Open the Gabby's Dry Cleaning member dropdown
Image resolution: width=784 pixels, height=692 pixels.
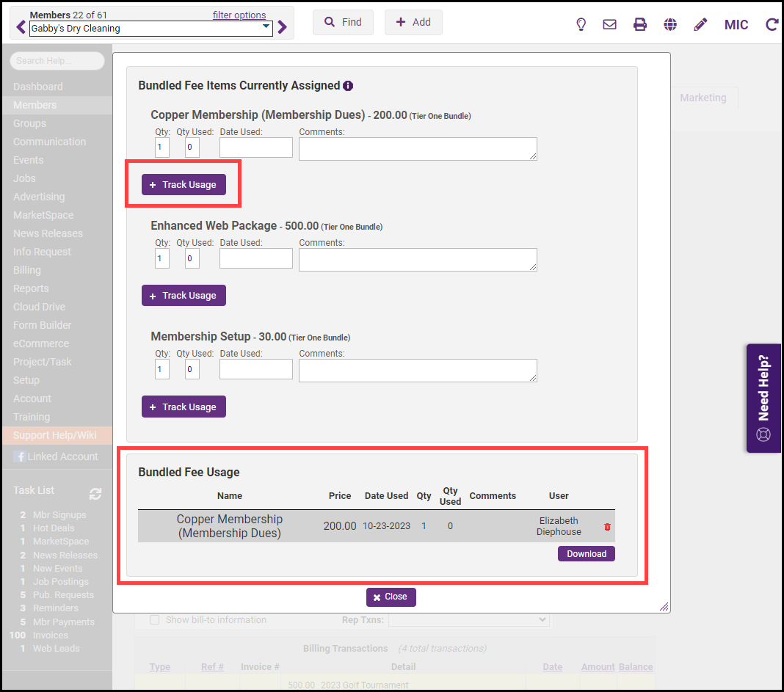(150, 29)
